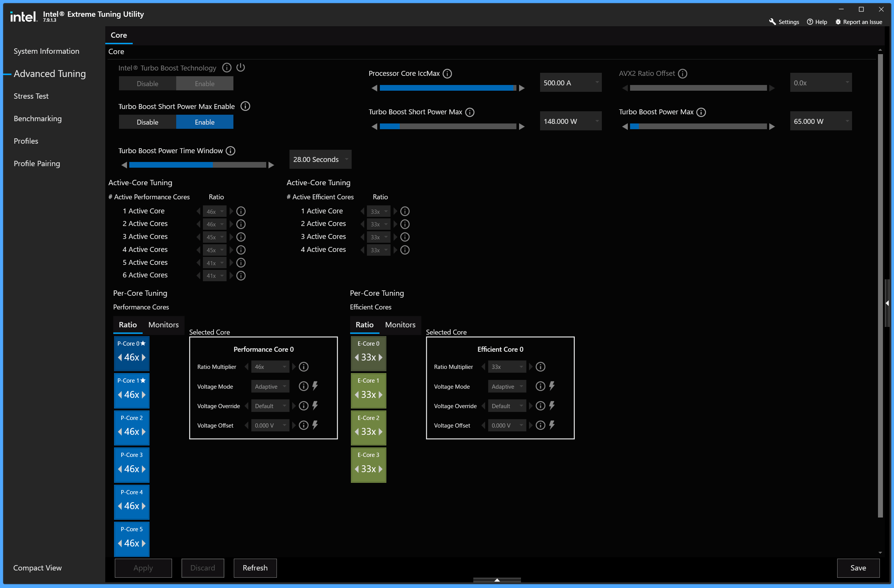Screen dimensions: 894x588
Task: Click the Turbo Boost Short Power Max slider track
Action: 448,127
